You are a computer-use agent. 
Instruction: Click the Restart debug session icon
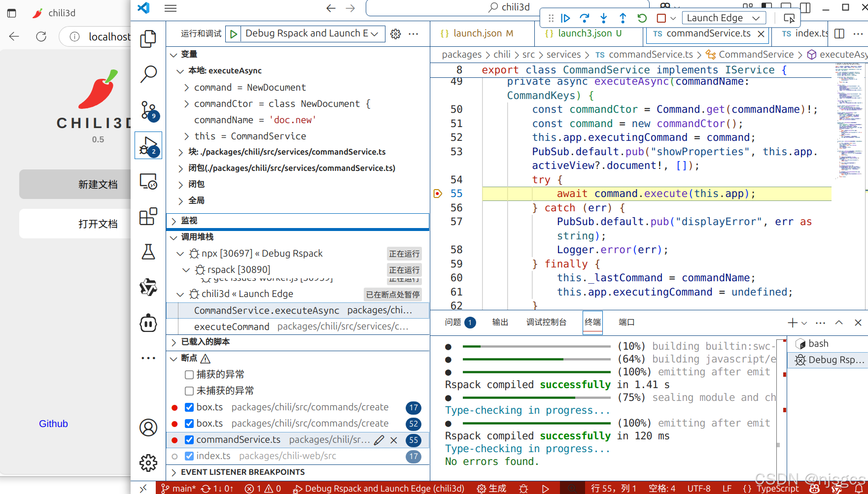click(x=641, y=18)
